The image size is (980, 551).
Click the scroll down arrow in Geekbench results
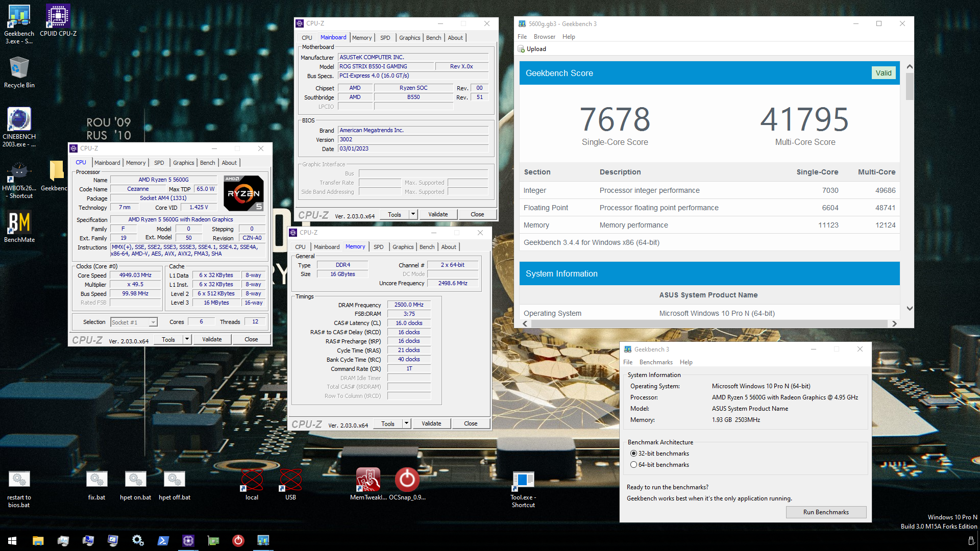pyautogui.click(x=910, y=308)
